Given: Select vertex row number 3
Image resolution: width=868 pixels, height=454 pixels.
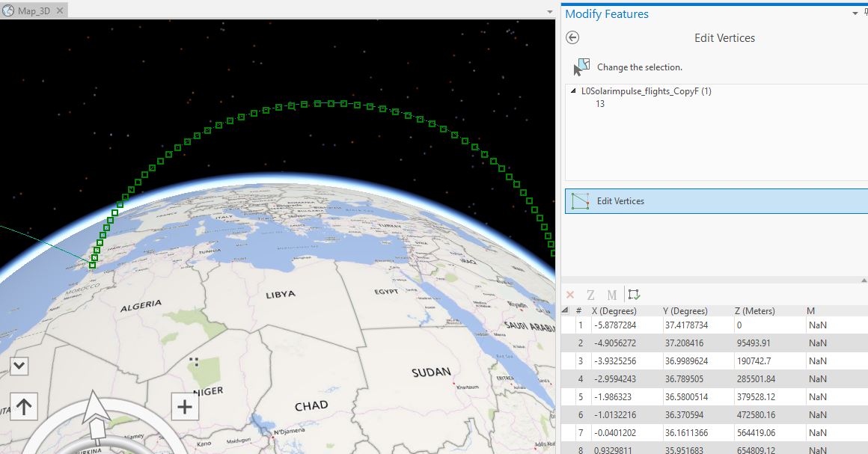Looking at the screenshot, I should click(580, 361).
